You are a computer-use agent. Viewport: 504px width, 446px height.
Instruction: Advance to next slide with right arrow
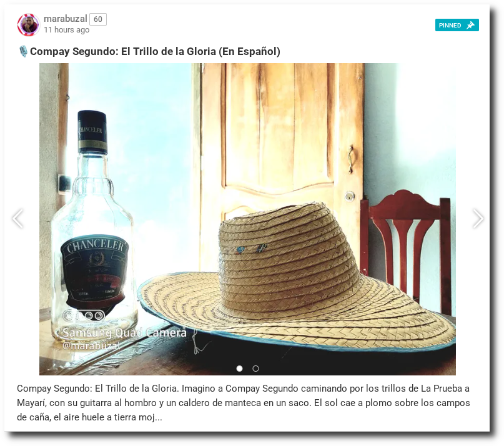click(x=478, y=219)
